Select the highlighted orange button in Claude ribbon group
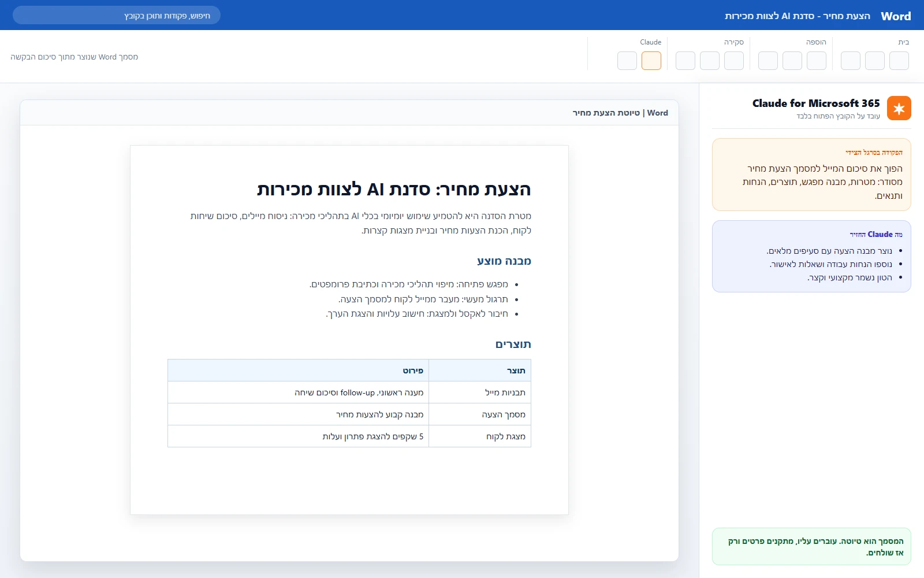924x578 pixels. point(651,61)
